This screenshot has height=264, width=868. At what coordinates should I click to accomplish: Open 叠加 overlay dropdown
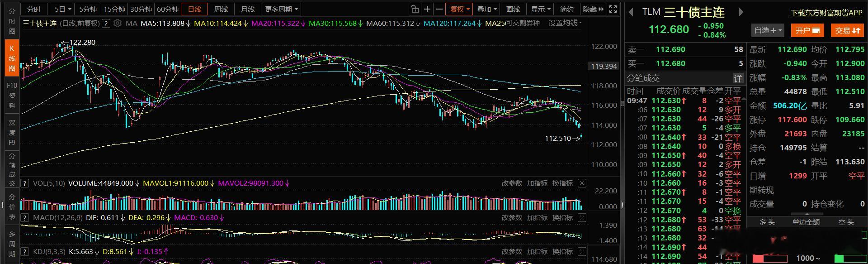[486, 9]
